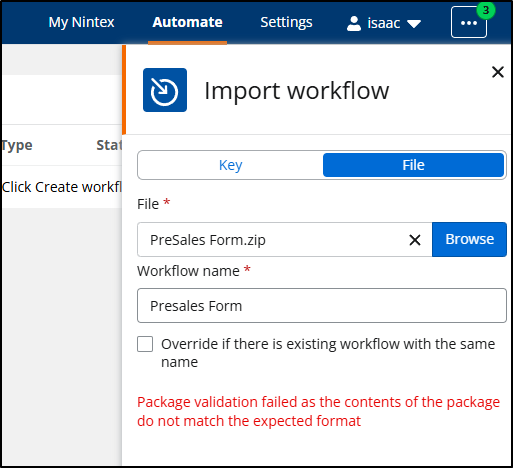Close the Import workflow panel
The height and width of the screenshot is (468, 513).
[x=498, y=72]
